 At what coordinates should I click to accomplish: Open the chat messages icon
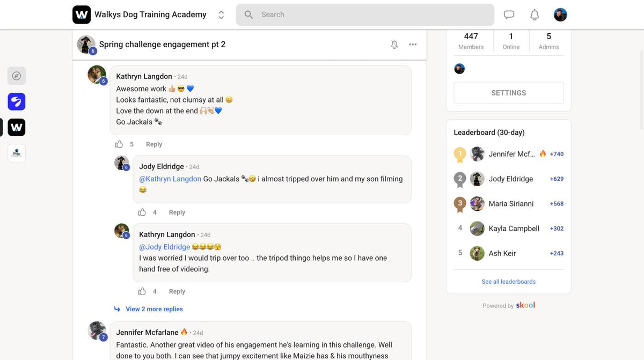click(509, 15)
